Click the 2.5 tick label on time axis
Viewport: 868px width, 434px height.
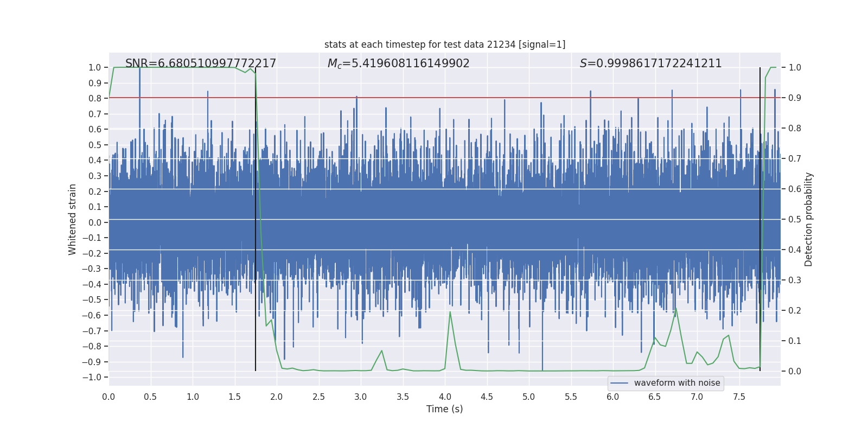click(x=318, y=397)
